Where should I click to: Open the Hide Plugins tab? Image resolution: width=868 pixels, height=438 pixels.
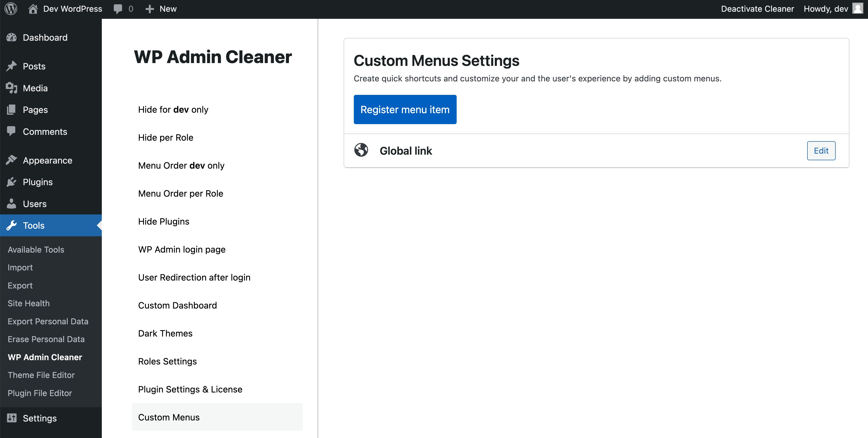[164, 221]
